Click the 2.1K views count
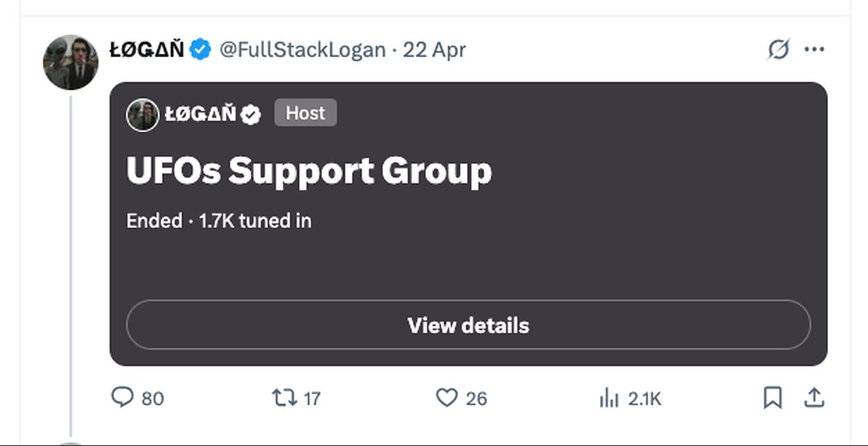The image size is (868, 446). click(644, 398)
